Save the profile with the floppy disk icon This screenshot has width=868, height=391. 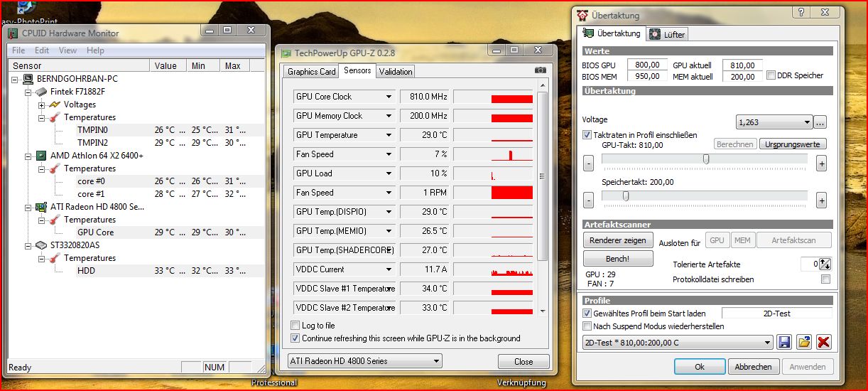(x=784, y=343)
